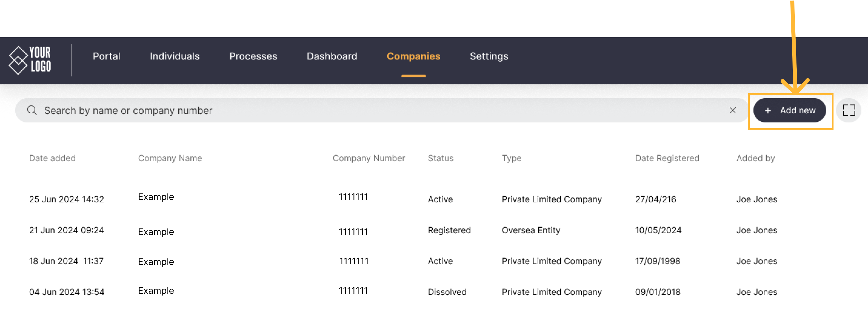Click the search magnifier icon
868x331 pixels.
tap(32, 110)
